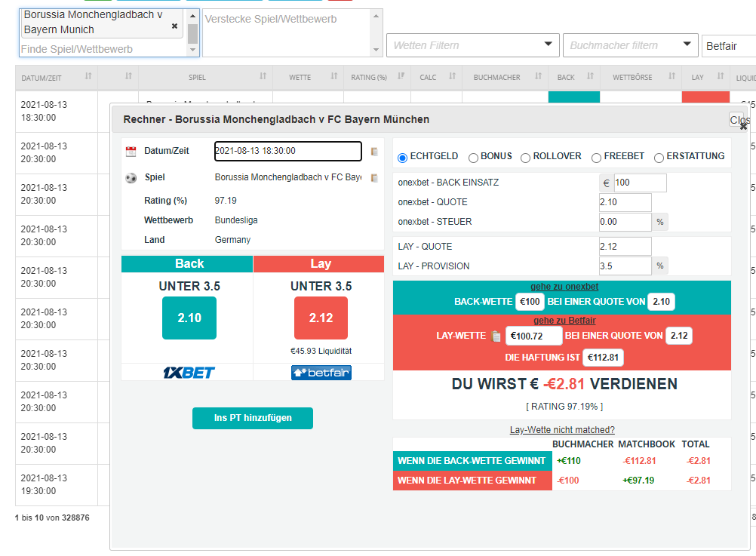The image size is (756, 556).
Task: Open the Betfair exchange selector
Action: pyautogui.click(x=729, y=46)
